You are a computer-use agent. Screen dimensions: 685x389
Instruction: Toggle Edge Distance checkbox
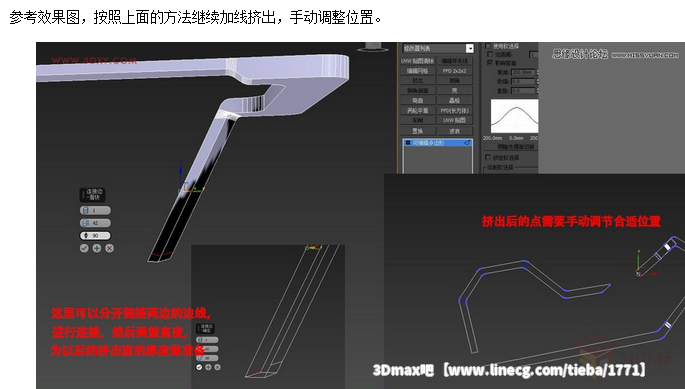pyautogui.click(x=490, y=54)
